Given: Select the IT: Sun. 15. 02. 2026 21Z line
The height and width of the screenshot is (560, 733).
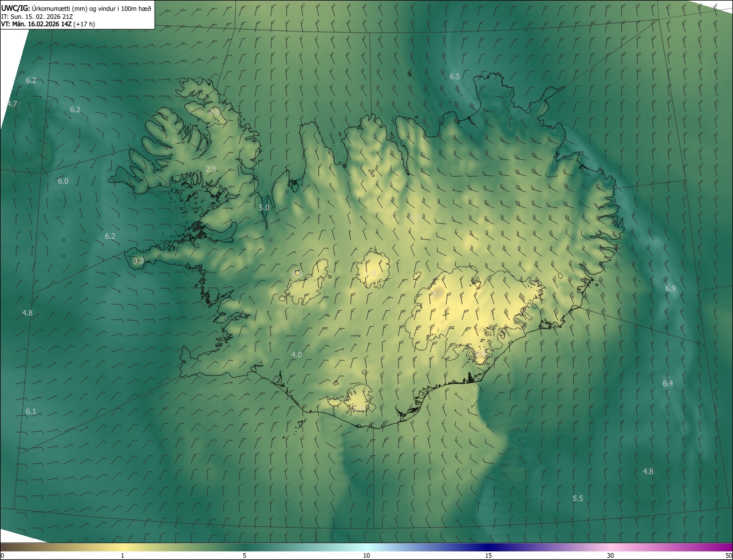Looking at the screenshot, I should pos(37,17).
